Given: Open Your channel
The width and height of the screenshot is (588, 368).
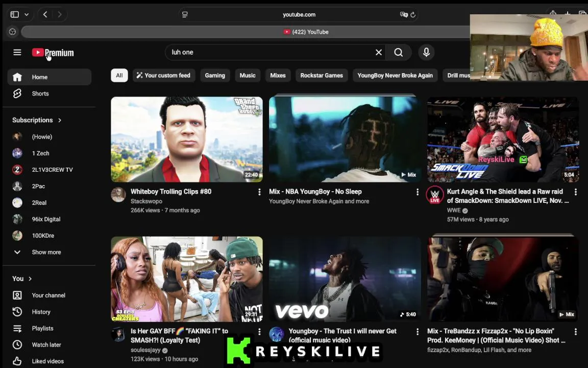Looking at the screenshot, I should pyautogui.click(x=49, y=295).
